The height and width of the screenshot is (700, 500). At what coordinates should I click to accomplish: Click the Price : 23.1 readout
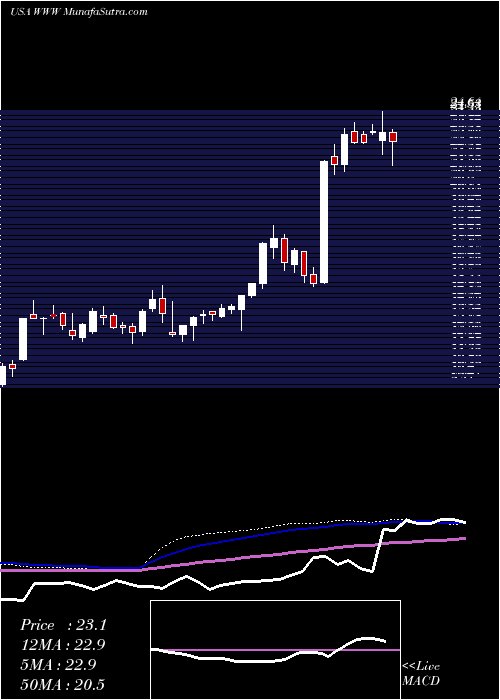63,625
